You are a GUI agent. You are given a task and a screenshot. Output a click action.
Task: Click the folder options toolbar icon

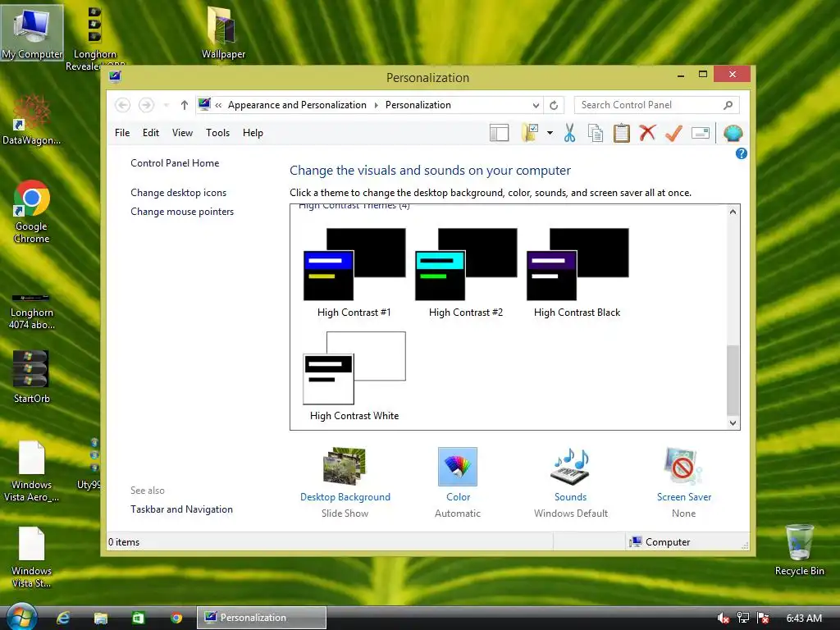[530, 133]
